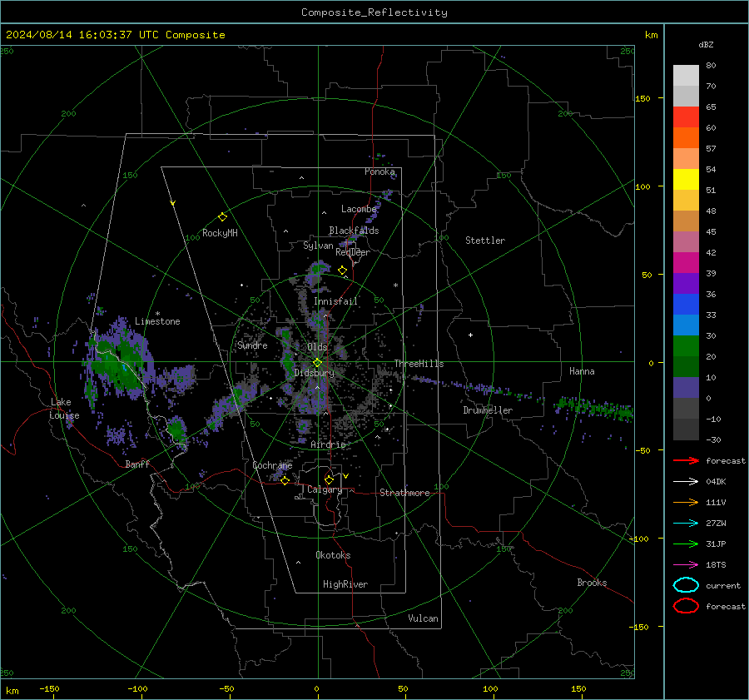Click the Blackfalds city label

(354, 231)
